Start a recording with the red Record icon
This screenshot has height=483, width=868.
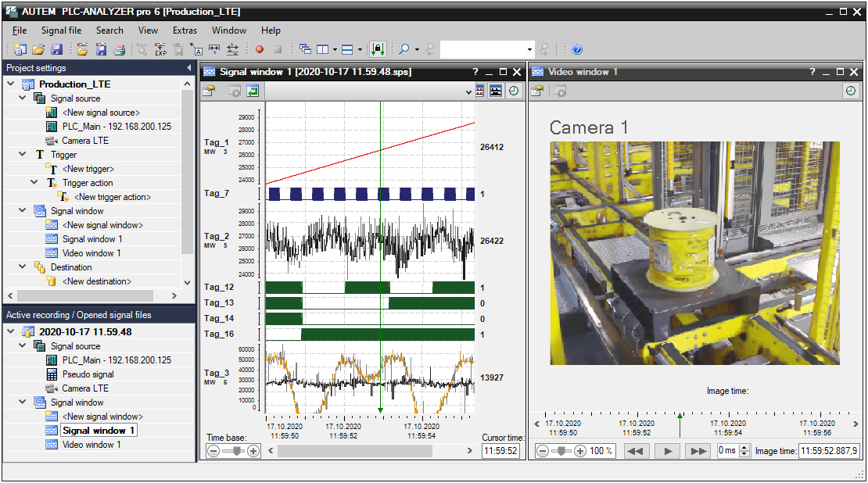point(260,48)
